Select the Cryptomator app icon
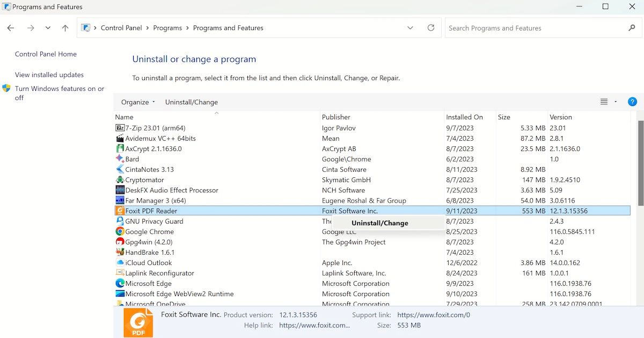Viewport: 644px width, 338px height. [x=120, y=179]
